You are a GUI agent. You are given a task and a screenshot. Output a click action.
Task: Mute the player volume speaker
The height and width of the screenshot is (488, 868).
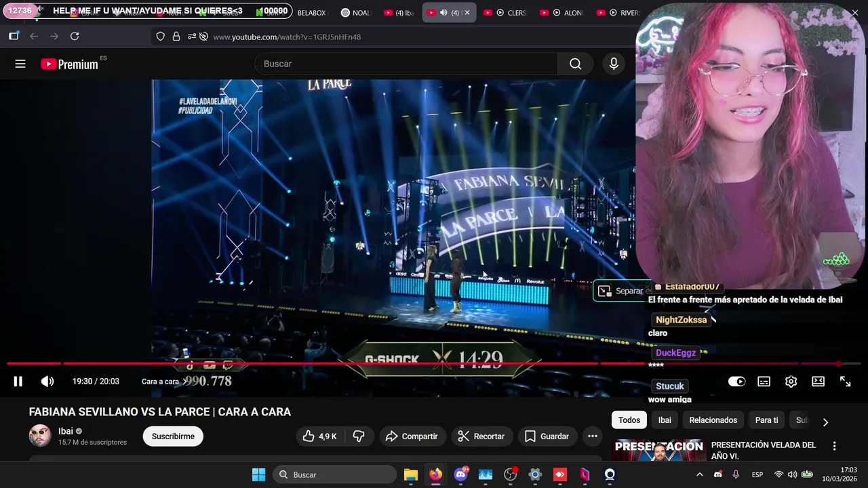click(47, 382)
